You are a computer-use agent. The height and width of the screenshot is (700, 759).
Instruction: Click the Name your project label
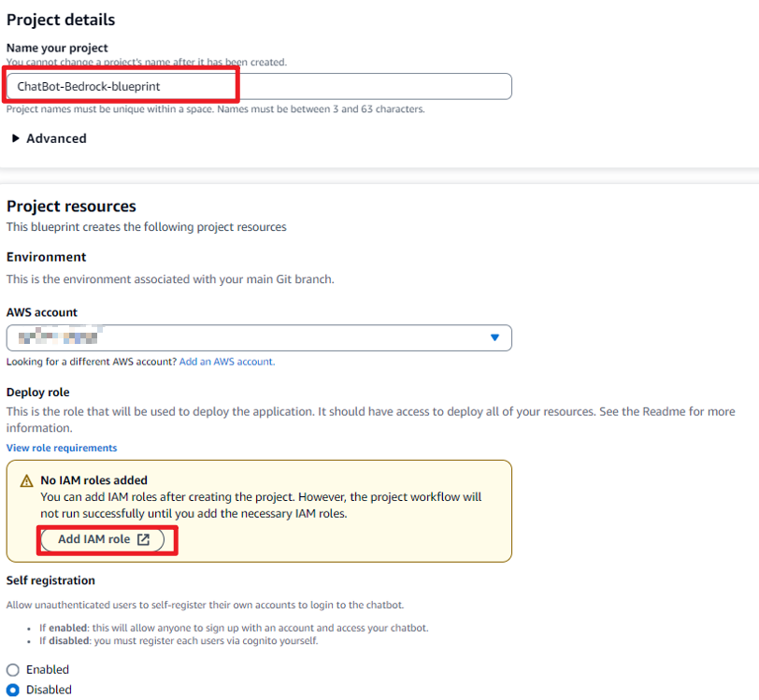[x=57, y=48]
